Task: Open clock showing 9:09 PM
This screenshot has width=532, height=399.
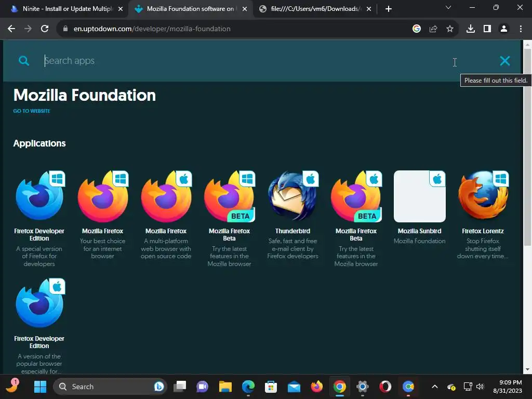Action: pyautogui.click(x=508, y=387)
